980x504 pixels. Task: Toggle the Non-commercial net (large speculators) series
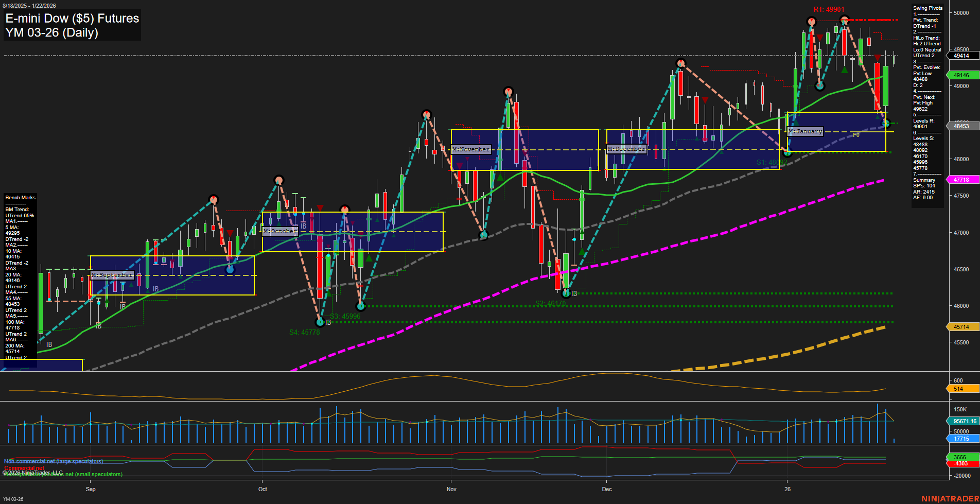point(53,461)
